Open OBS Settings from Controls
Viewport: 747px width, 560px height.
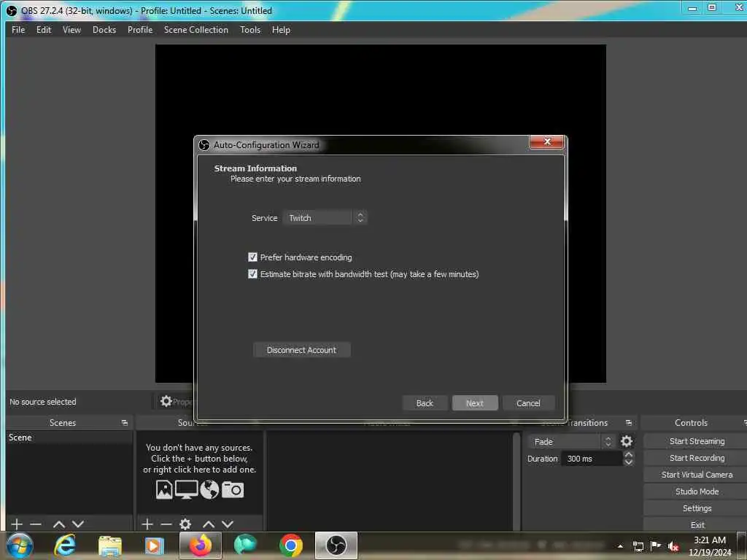pos(697,508)
